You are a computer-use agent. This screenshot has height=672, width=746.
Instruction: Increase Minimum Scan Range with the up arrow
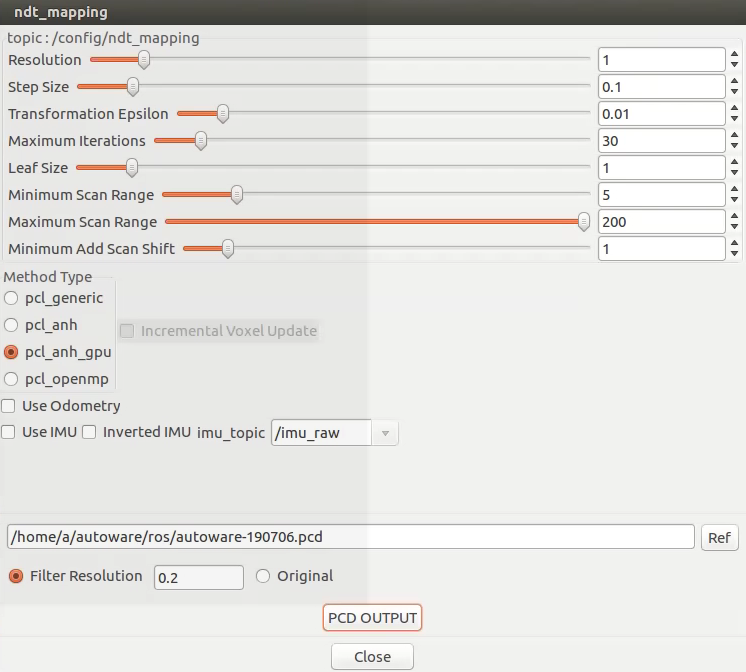click(x=735, y=189)
